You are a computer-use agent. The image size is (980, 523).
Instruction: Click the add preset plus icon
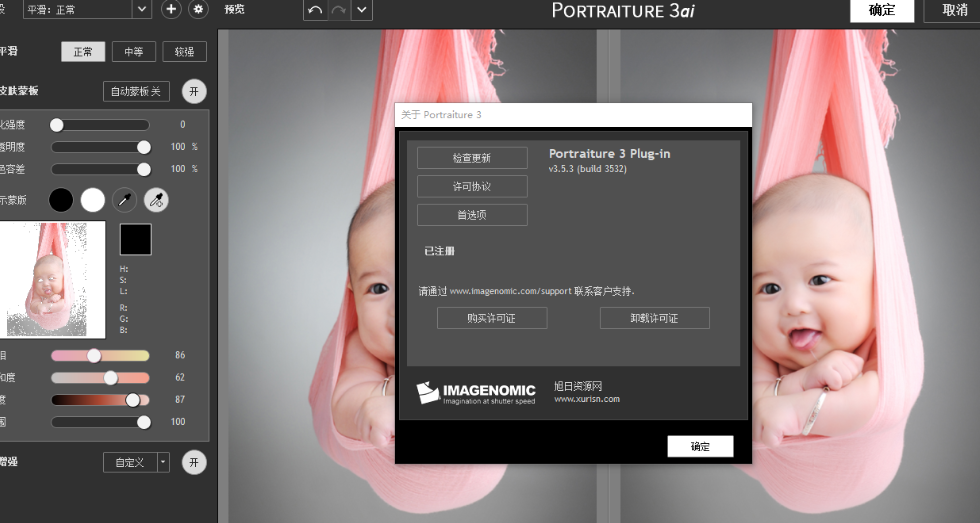(171, 10)
